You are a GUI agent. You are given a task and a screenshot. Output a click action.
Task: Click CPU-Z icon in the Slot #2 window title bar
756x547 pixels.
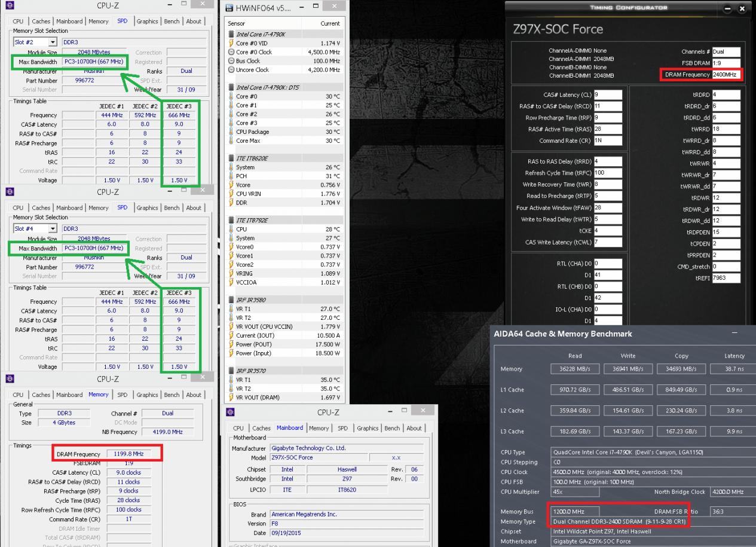click(x=10, y=5)
